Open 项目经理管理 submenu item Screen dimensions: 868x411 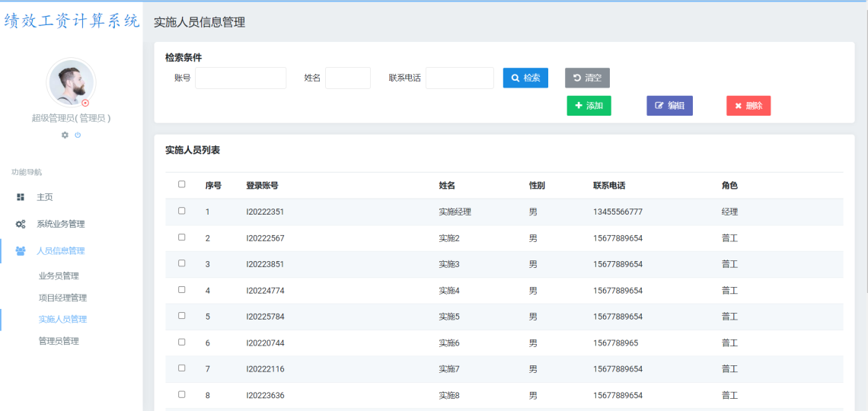point(62,298)
